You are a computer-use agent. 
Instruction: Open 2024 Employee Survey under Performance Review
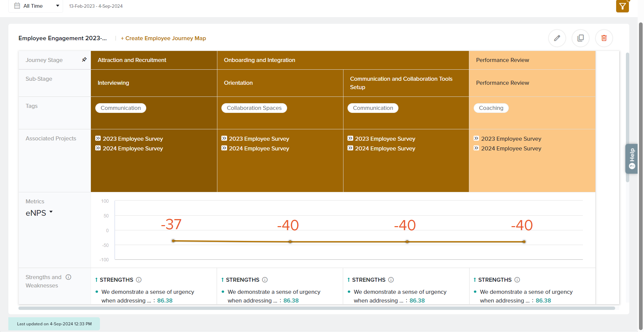511,148
